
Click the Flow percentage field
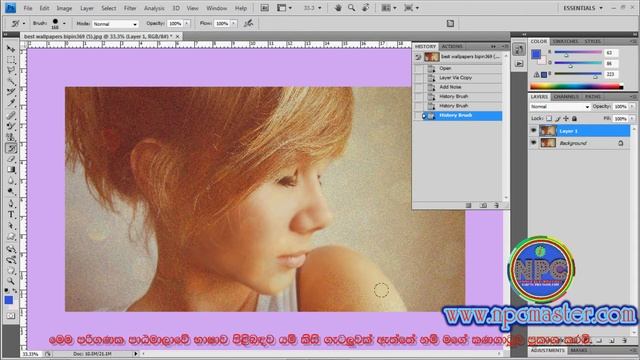[x=222, y=24]
